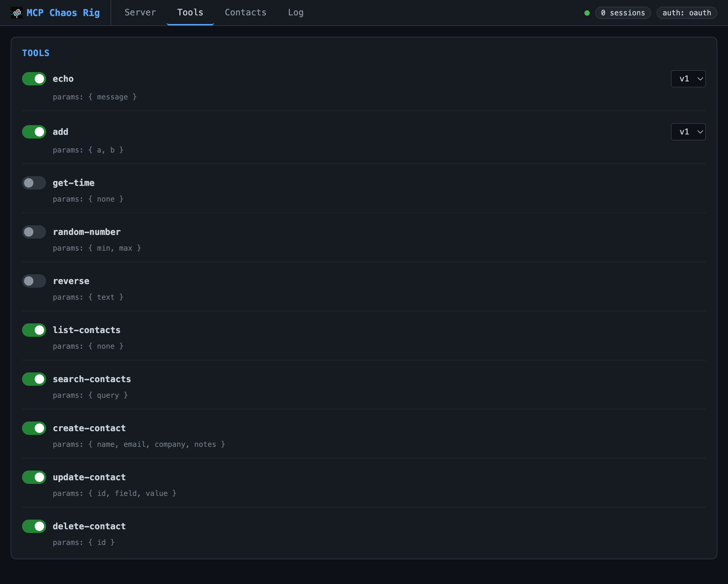Disable the list-contacts tool
This screenshot has height=584, width=728.
tap(34, 330)
